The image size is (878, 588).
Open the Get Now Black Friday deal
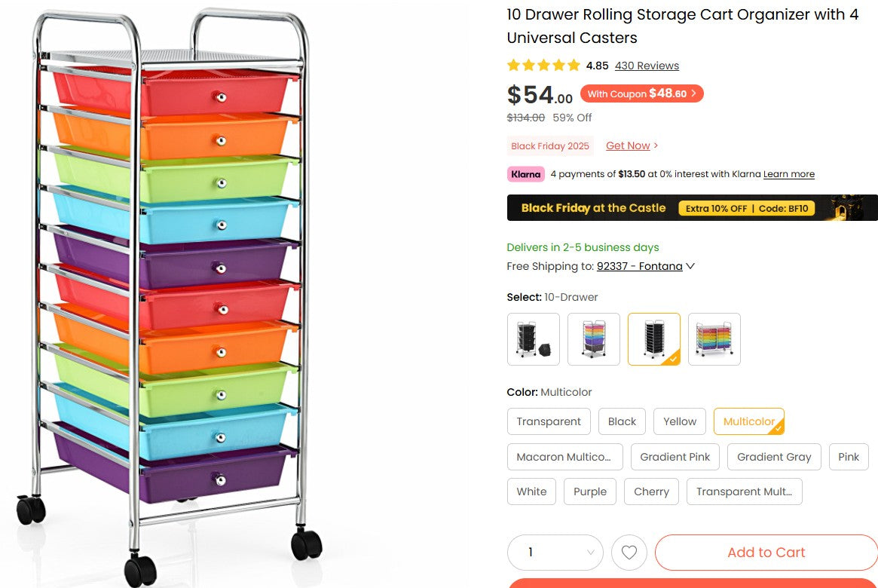coord(627,145)
